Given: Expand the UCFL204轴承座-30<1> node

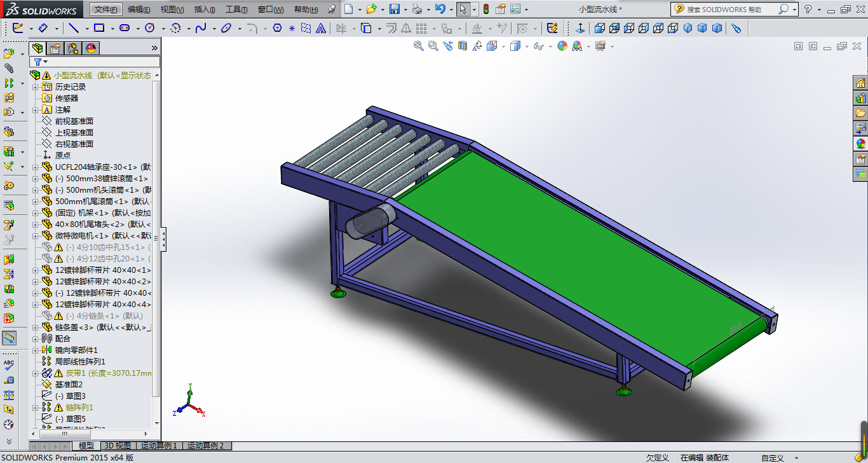Looking at the screenshot, I should pos(36,167).
